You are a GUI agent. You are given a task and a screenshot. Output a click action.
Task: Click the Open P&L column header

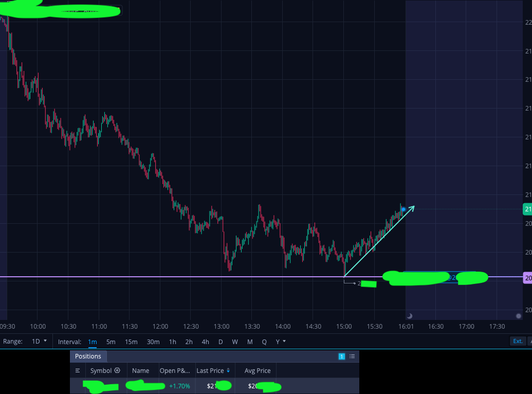coord(175,370)
